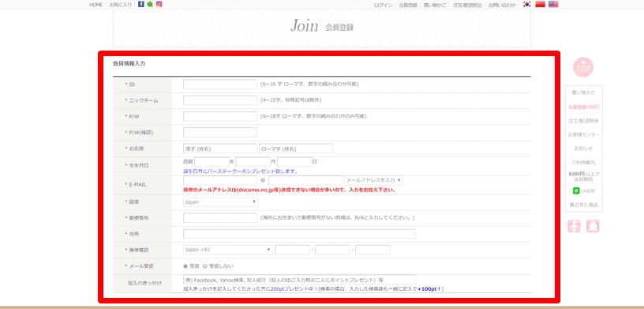644x309 pixels.
Task: Click the 会員情報入力 section heading
Action: point(129,64)
